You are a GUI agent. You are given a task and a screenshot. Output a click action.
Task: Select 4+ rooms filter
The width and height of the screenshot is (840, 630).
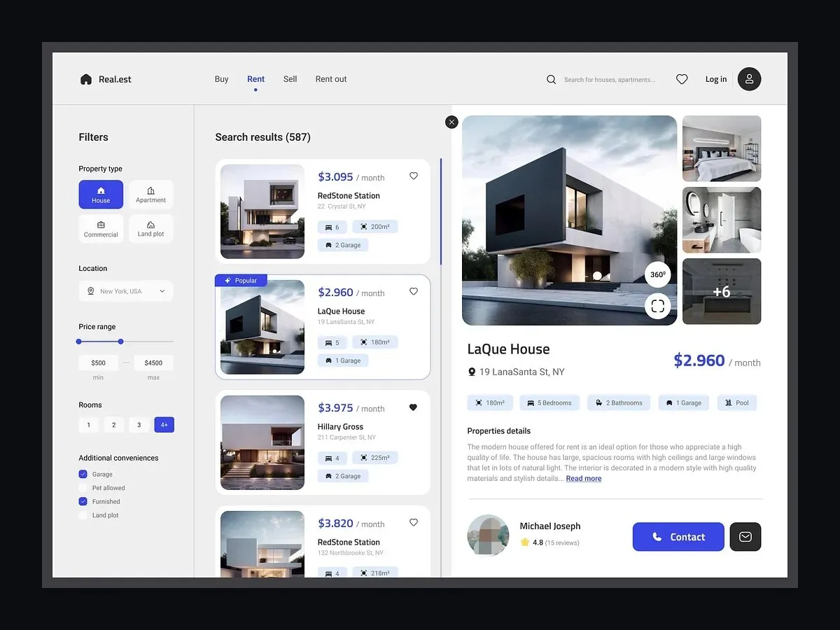tap(164, 425)
